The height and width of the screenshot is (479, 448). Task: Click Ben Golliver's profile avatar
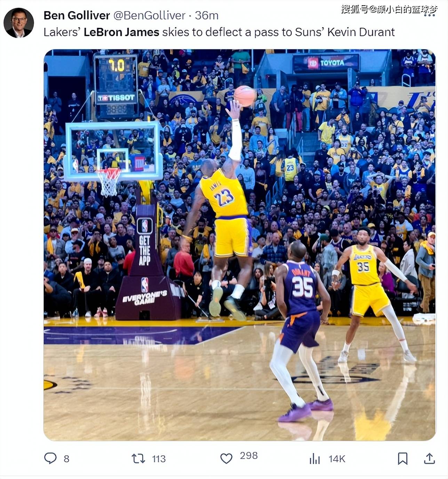pos(19,23)
